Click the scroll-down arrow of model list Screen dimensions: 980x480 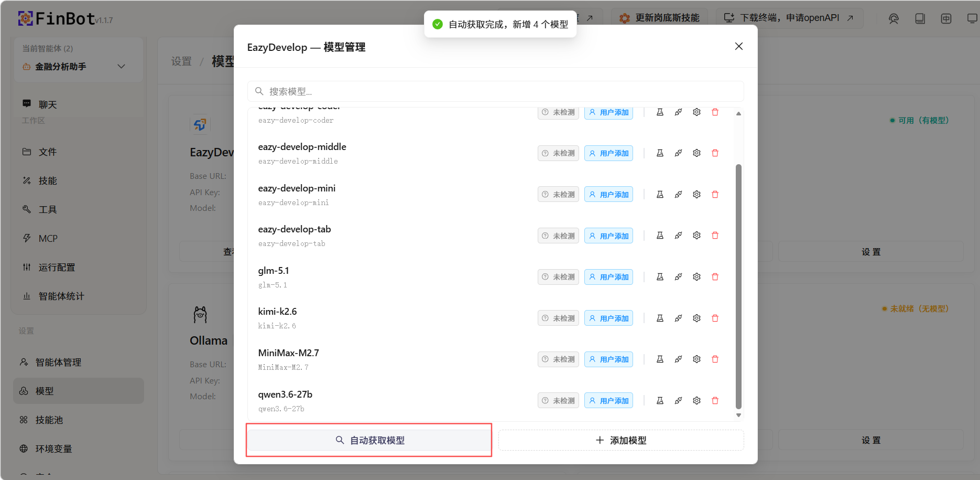coord(738,415)
